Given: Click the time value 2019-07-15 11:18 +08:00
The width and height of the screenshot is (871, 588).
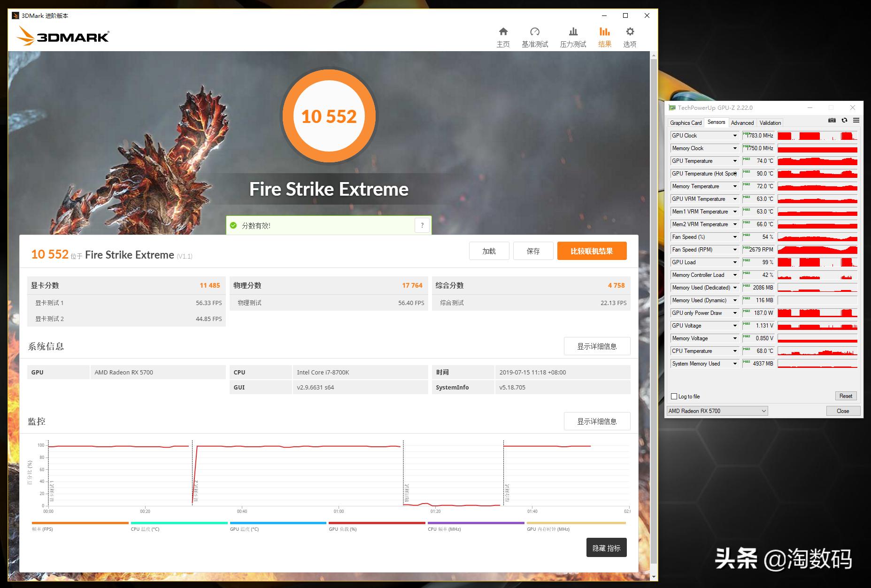Looking at the screenshot, I should (x=563, y=372).
